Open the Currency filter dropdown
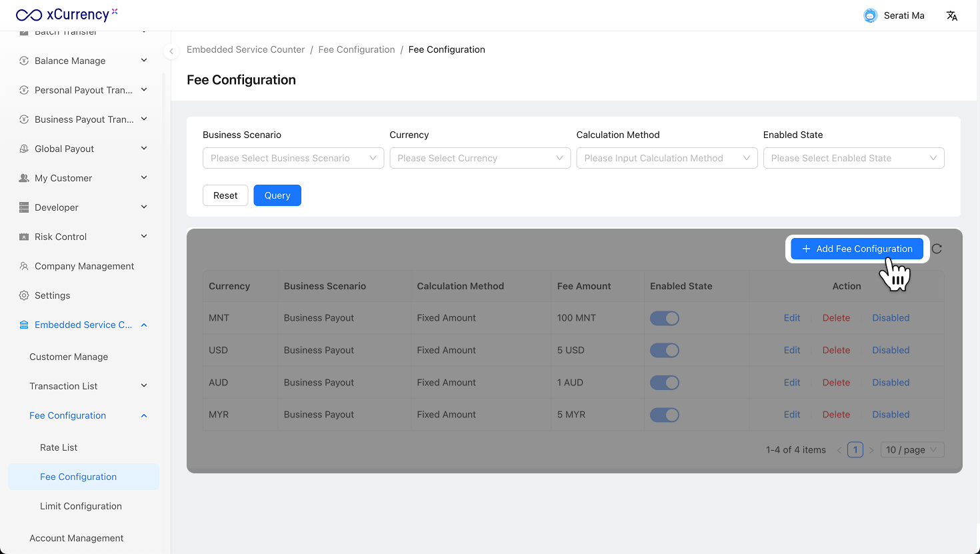 [x=479, y=158]
